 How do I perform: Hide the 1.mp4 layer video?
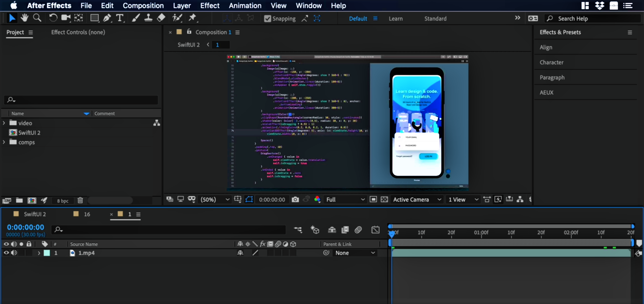coord(6,253)
